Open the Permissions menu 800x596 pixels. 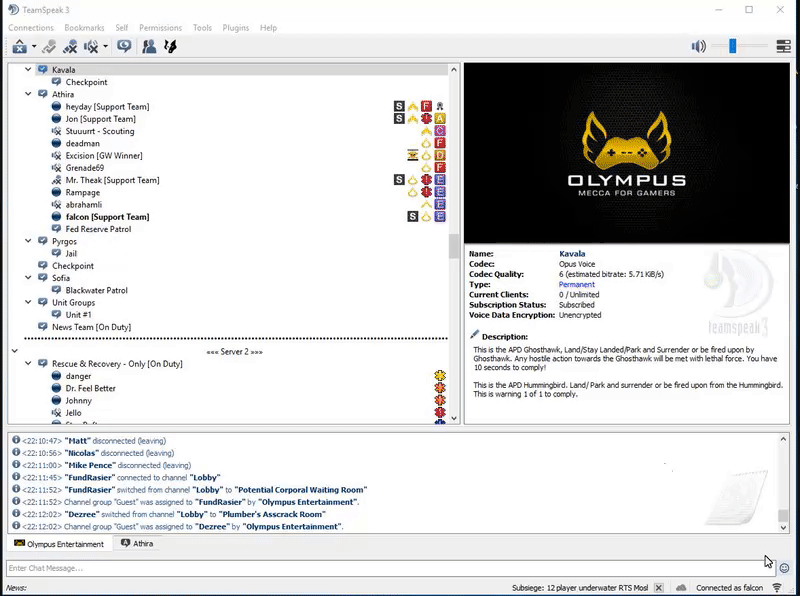coord(160,28)
